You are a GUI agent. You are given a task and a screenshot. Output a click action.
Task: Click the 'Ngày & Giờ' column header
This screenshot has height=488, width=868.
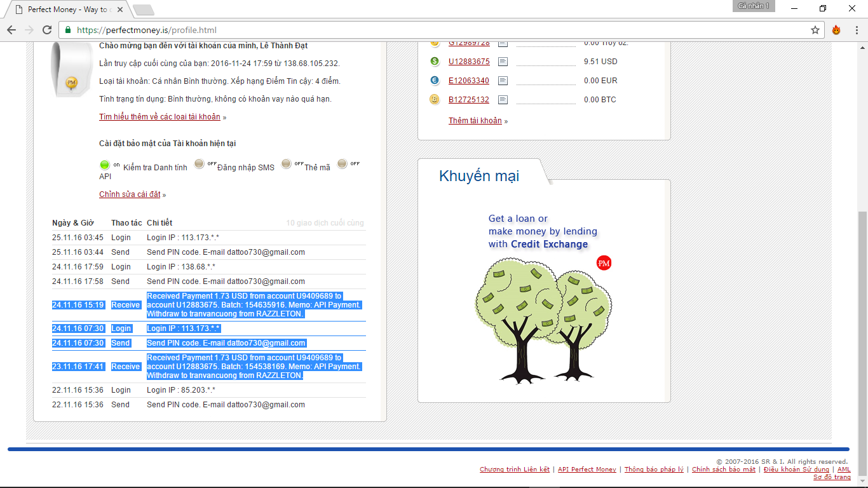coord(73,223)
